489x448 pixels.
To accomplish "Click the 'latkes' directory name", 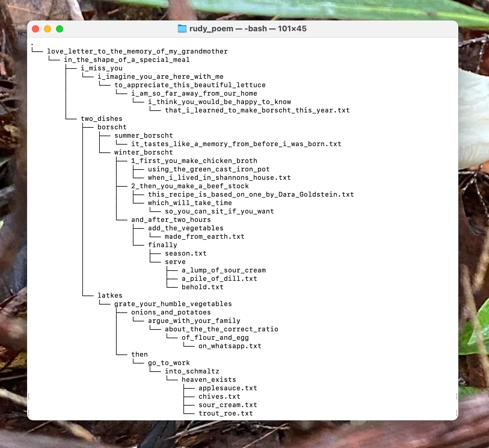I will pos(110,296).
